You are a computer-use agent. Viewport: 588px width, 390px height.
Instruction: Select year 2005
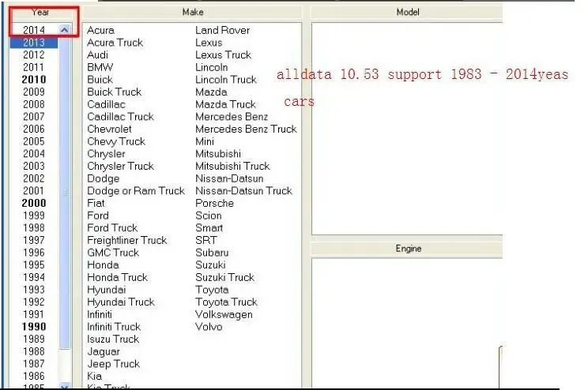tap(34, 141)
